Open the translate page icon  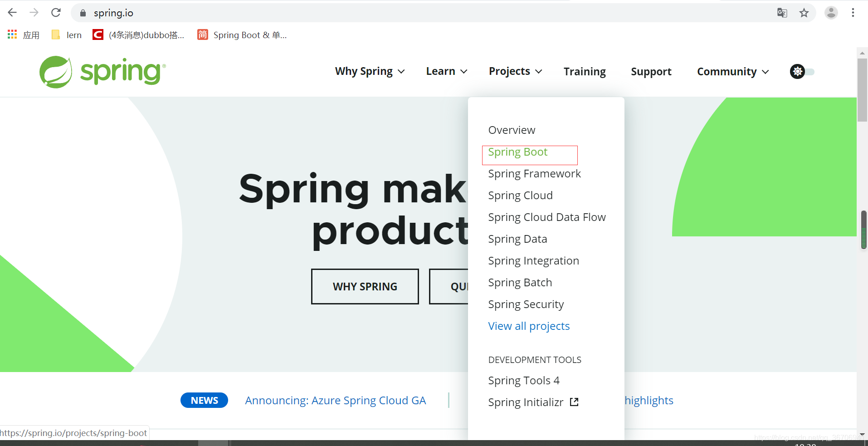click(782, 13)
